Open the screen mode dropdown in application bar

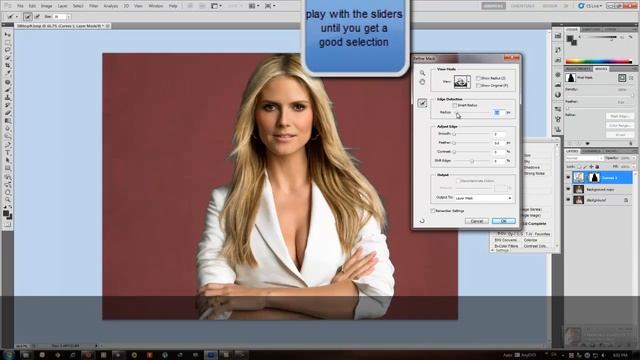(x=270, y=6)
